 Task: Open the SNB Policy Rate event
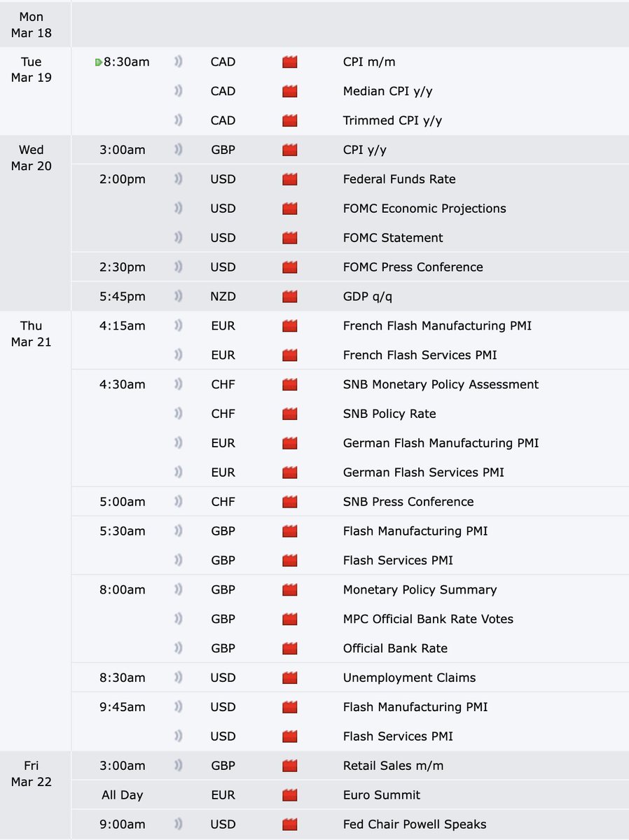coord(389,414)
